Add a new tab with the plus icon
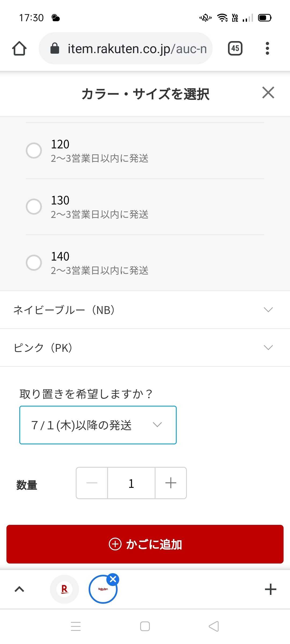Image resolution: width=290 pixels, height=644 pixels. pos(270,589)
